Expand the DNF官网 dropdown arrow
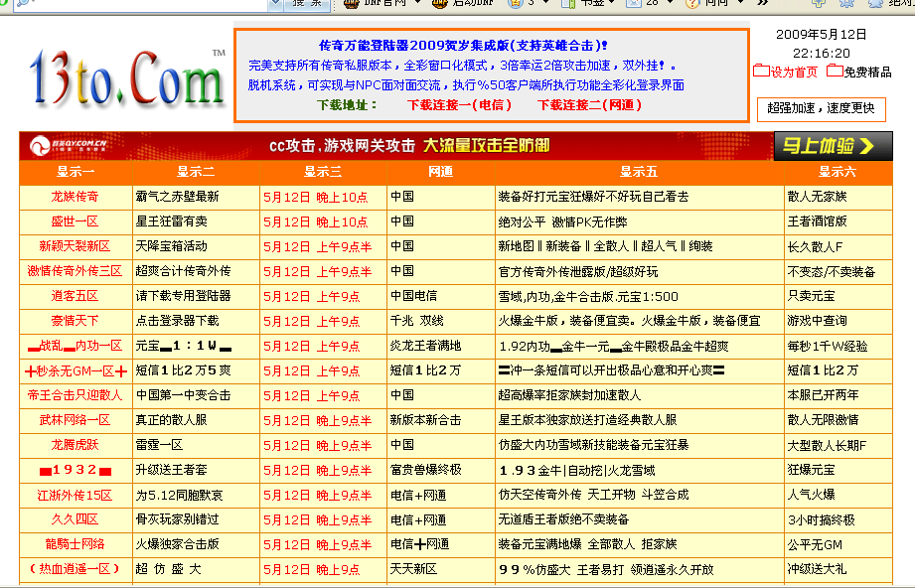915x588 pixels. pyautogui.click(x=416, y=5)
